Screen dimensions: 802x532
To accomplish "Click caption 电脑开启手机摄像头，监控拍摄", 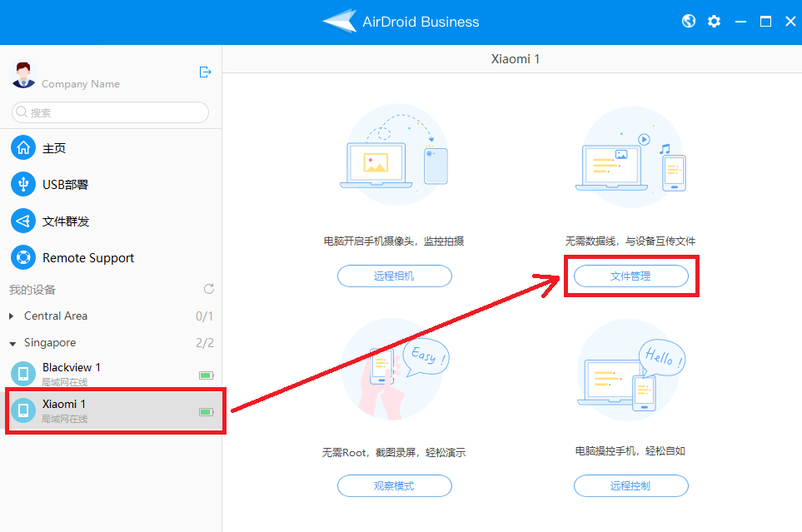I will coord(394,241).
